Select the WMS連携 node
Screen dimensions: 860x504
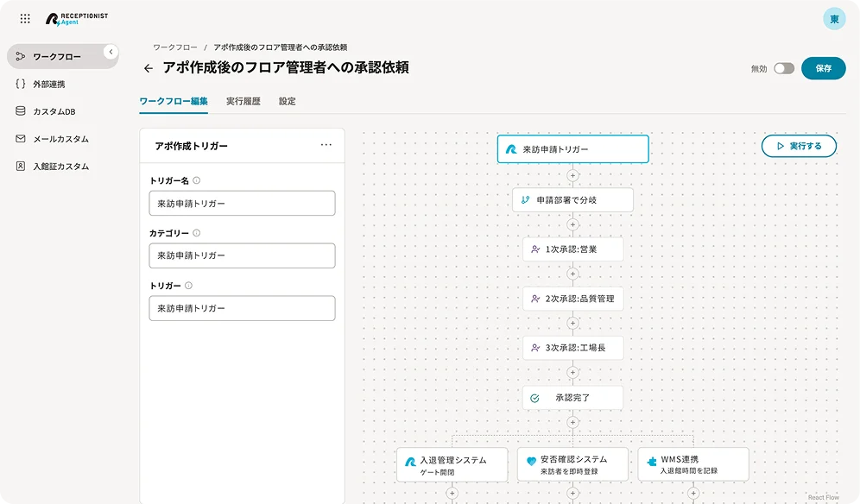click(693, 464)
